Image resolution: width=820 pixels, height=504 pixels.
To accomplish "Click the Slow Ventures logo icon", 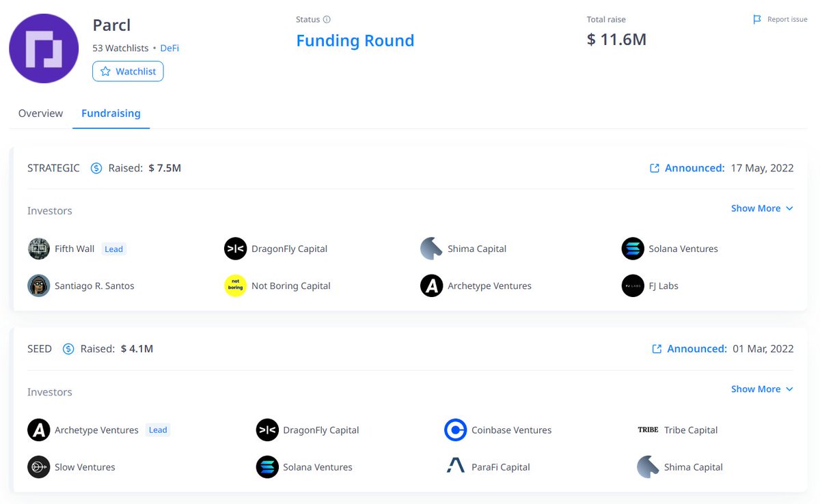I will (39, 466).
